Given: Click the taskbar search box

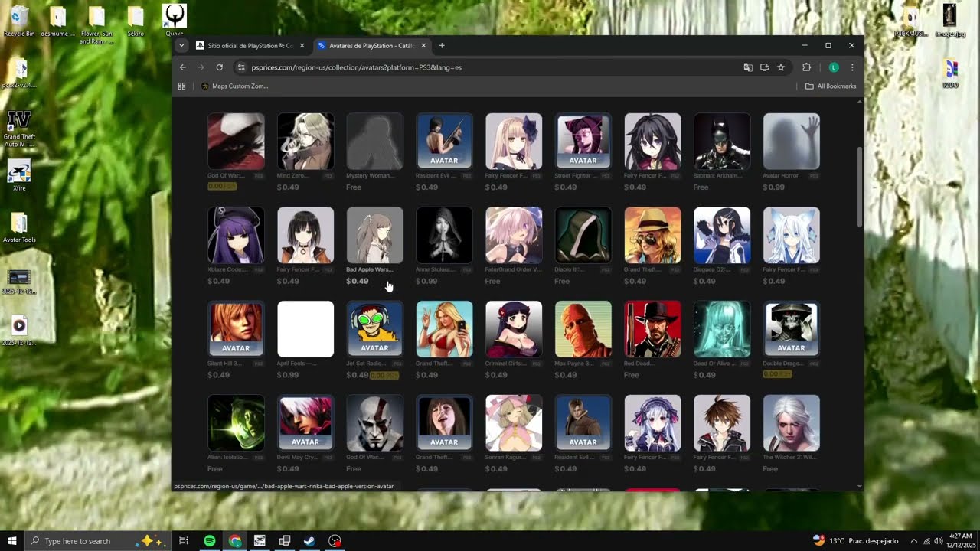Looking at the screenshot, I should click(x=98, y=541).
